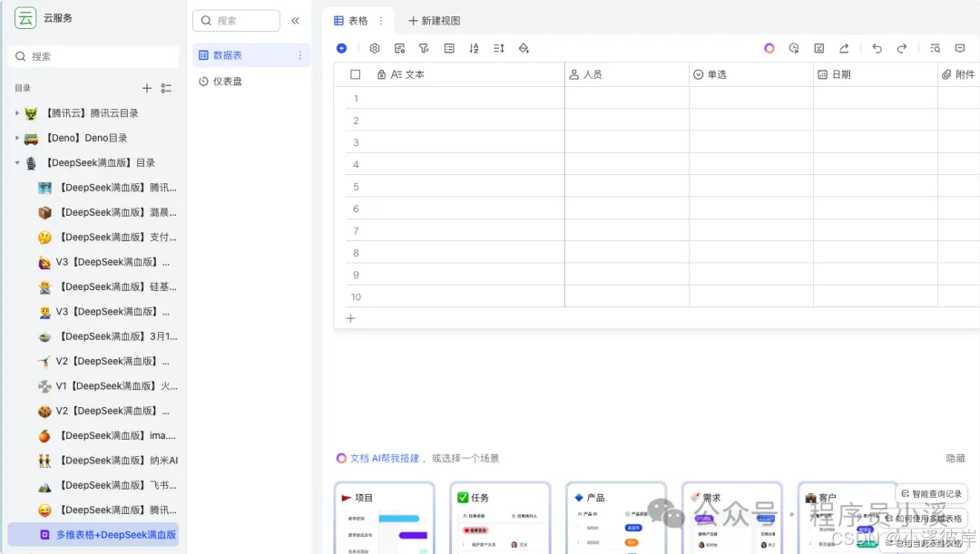Open directory list options icon
This screenshot has height=554, width=980.
tap(166, 88)
